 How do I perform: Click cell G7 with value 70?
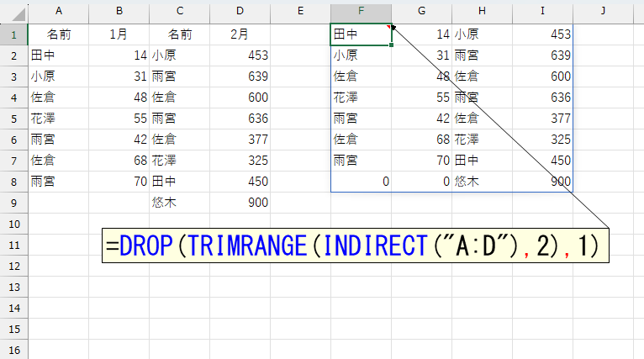[x=421, y=160]
